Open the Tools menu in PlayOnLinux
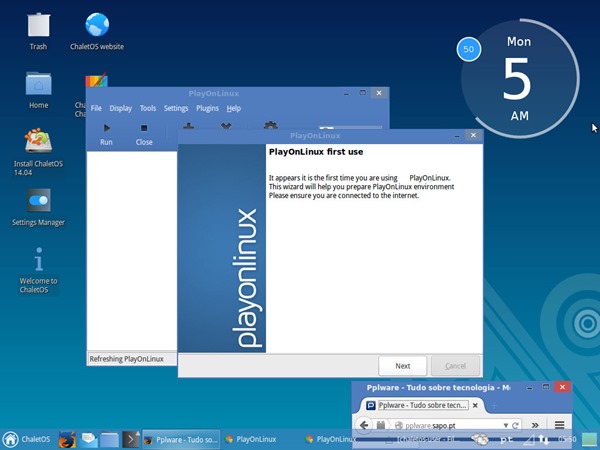 pyautogui.click(x=148, y=108)
